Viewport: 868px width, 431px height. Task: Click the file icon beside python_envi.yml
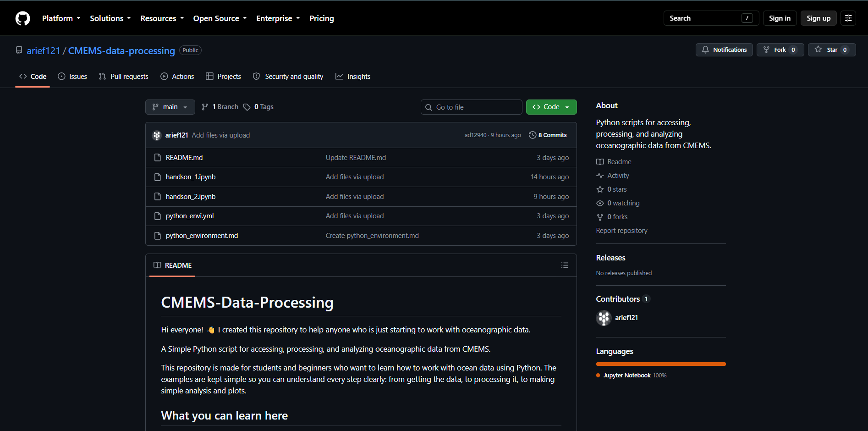[158, 216]
